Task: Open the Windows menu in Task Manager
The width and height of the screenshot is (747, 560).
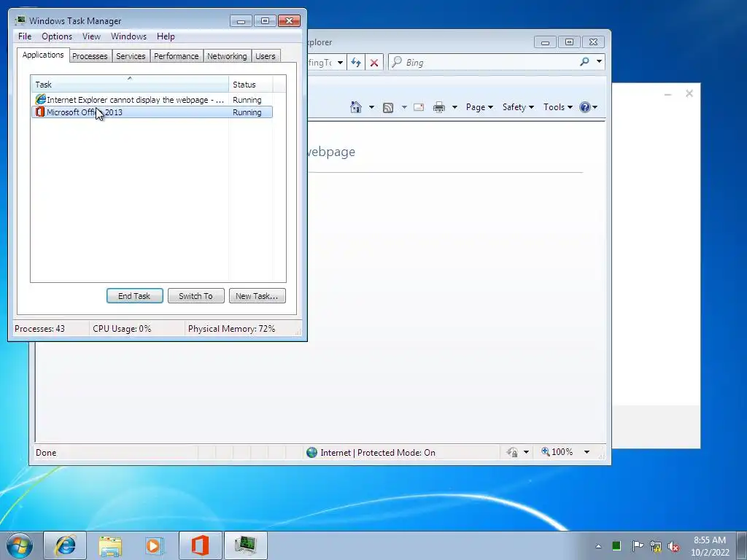Action: (128, 36)
